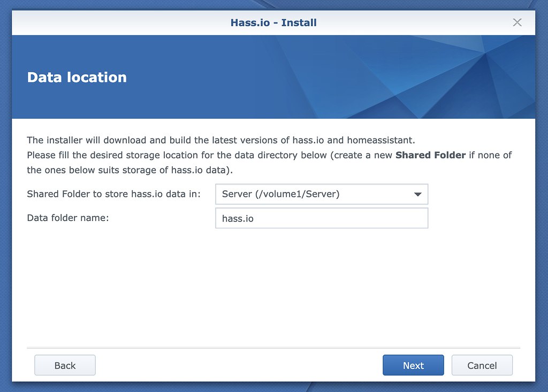548x392 pixels.
Task: Click the Data location heading
Action: coord(77,78)
